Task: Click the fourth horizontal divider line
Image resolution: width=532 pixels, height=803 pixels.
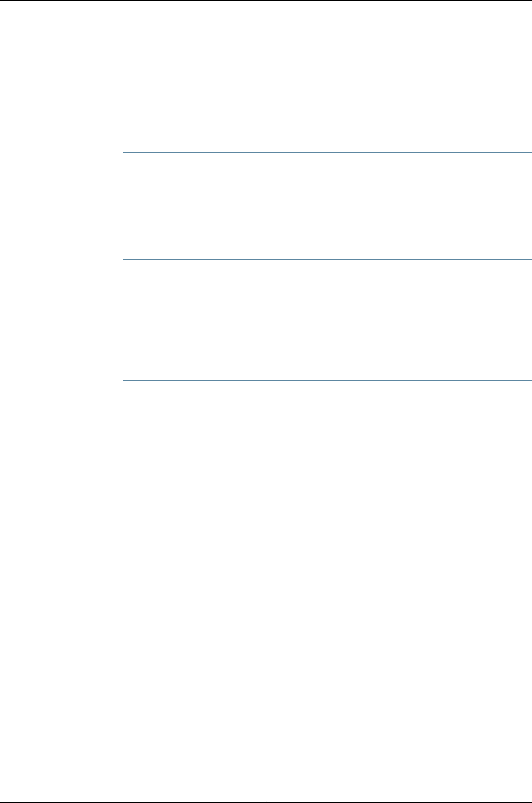Action: point(327,327)
